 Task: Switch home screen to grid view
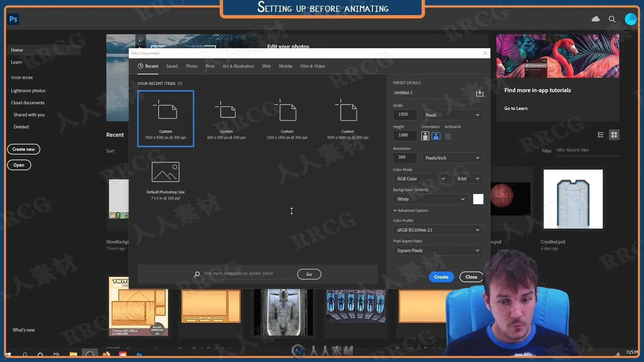(x=614, y=135)
